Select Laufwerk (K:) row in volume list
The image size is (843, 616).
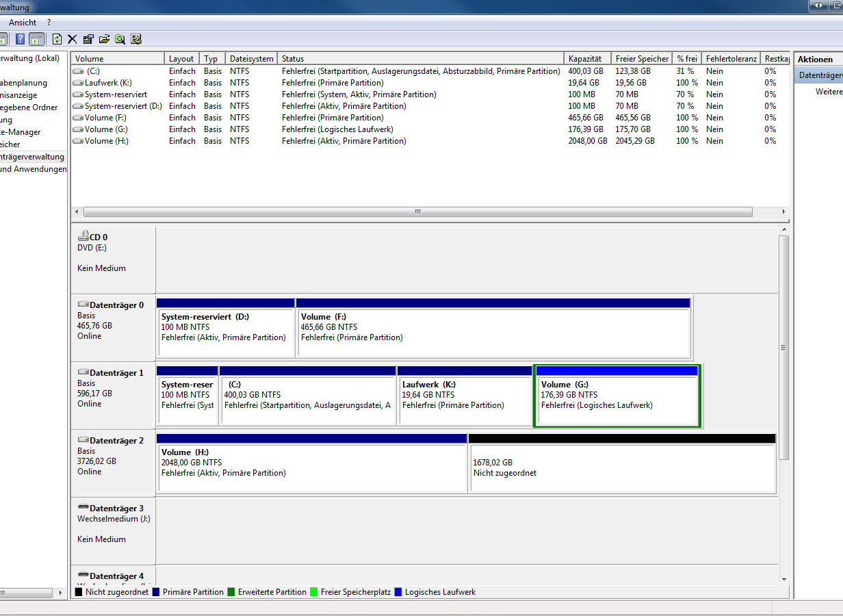[x=430, y=83]
